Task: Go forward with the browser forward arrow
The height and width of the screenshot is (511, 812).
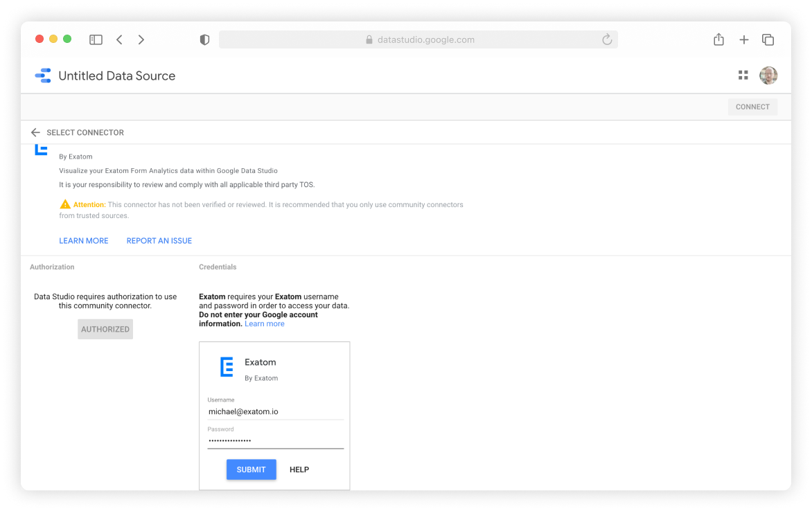Action: [x=141, y=40]
